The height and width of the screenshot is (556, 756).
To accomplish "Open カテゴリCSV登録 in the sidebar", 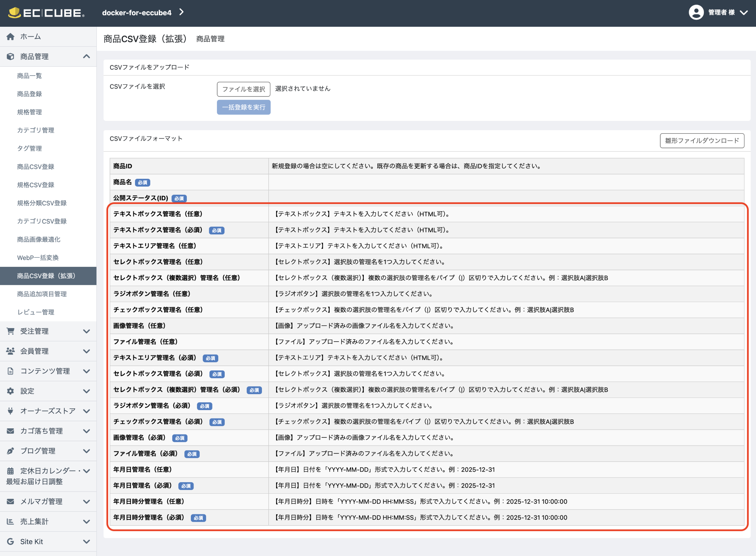I will pyautogui.click(x=48, y=221).
